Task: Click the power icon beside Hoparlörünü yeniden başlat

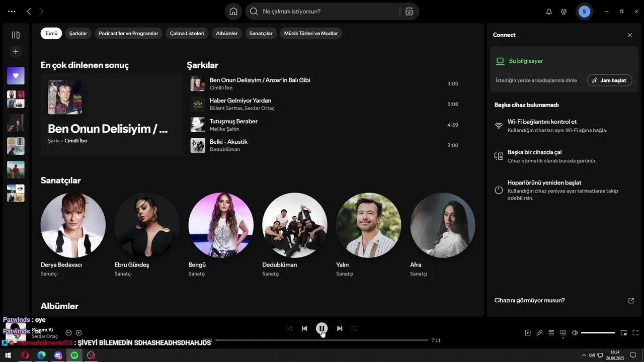Action: point(499,190)
